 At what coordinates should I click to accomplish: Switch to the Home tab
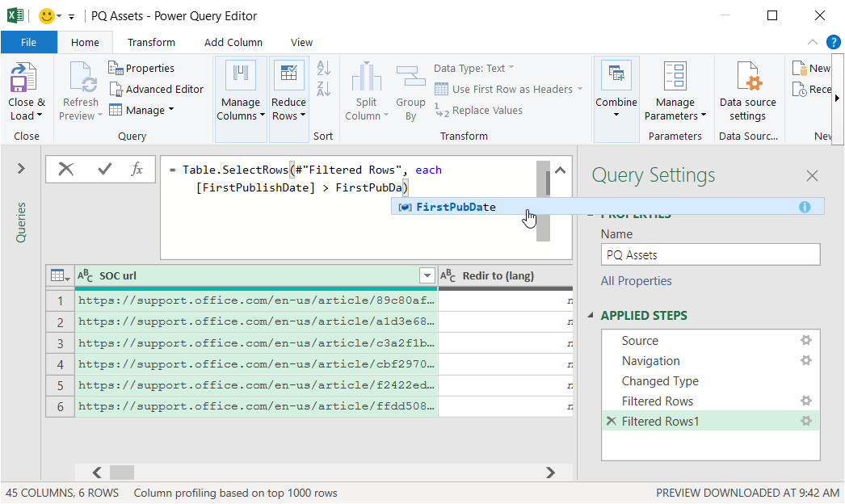85,42
